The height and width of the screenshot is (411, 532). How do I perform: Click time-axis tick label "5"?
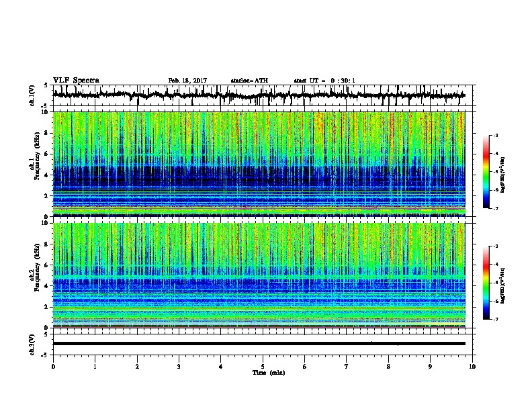(263, 367)
